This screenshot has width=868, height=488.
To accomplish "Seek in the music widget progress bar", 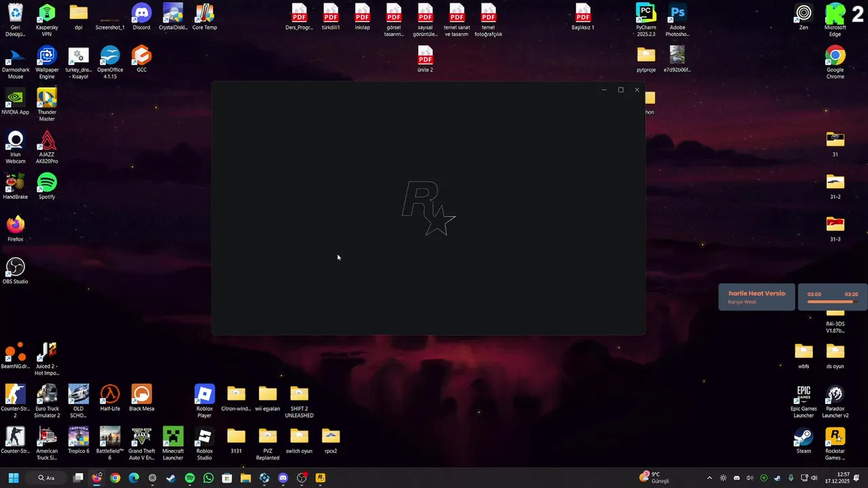I will pos(833,302).
